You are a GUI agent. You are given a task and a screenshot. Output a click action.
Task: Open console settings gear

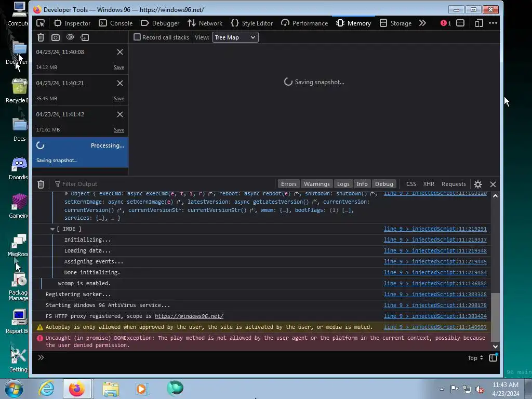coord(478,184)
